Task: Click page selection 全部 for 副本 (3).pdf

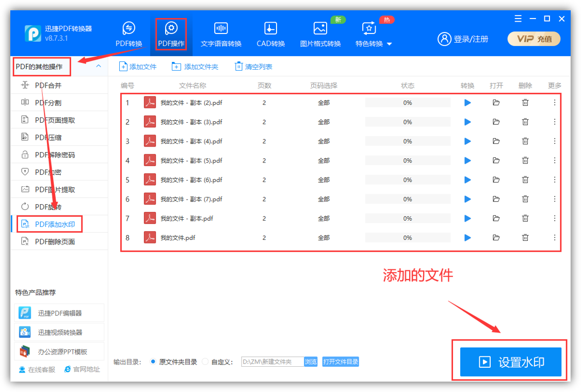Action: (x=324, y=122)
